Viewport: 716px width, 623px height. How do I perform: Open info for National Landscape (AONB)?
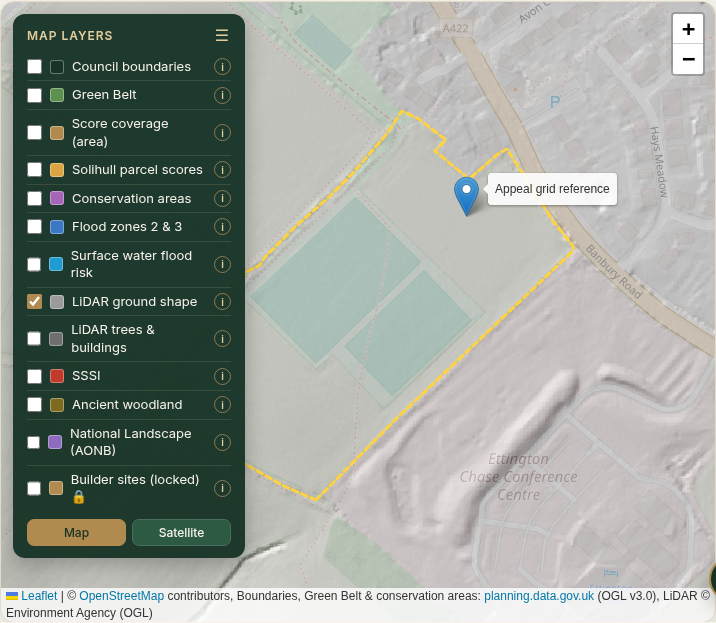(x=222, y=442)
